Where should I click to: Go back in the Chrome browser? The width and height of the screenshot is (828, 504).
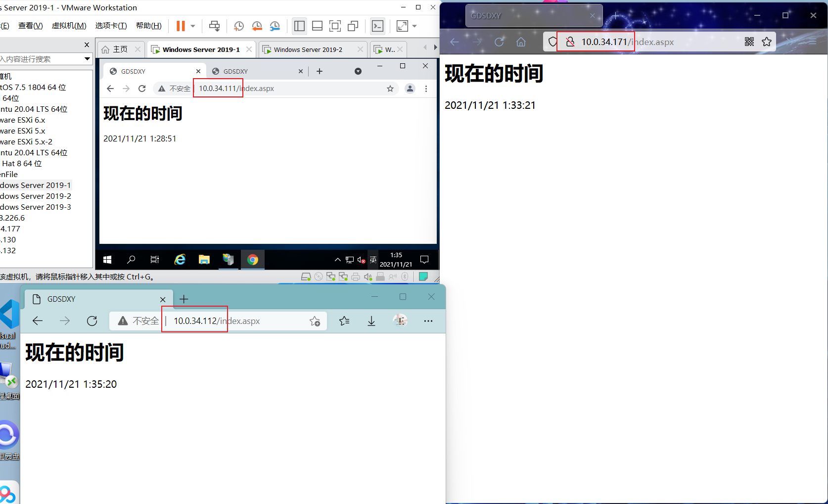point(110,89)
